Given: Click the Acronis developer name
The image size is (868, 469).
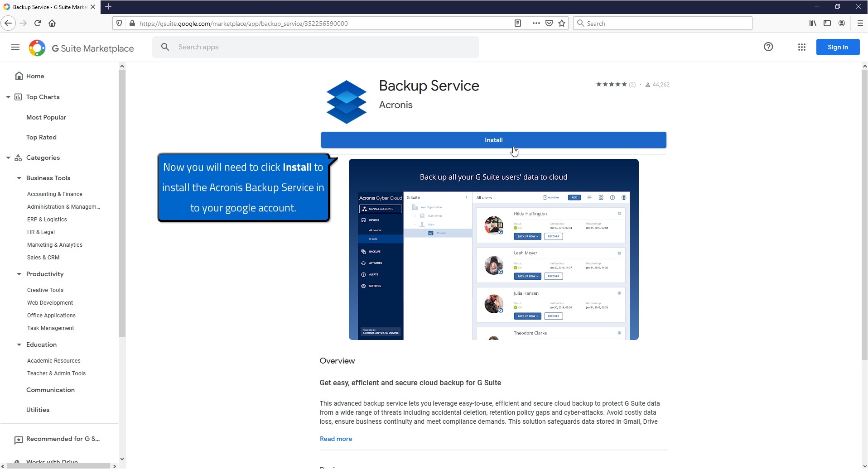Looking at the screenshot, I should pyautogui.click(x=395, y=105).
